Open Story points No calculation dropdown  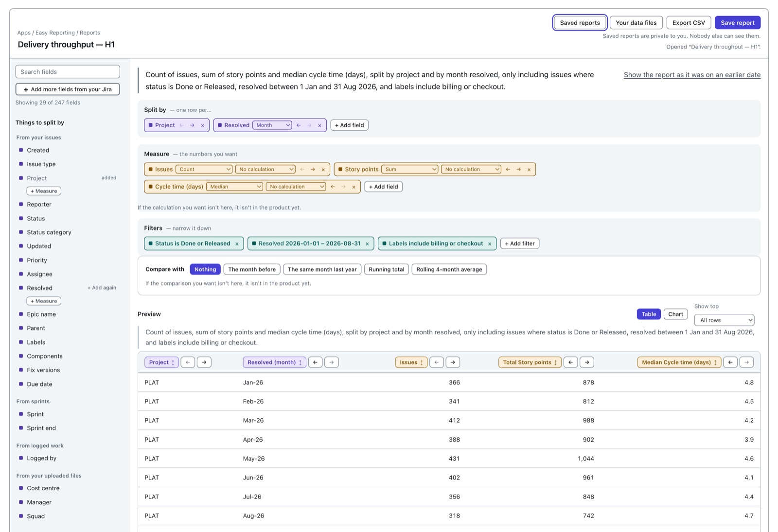tap(471, 170)
